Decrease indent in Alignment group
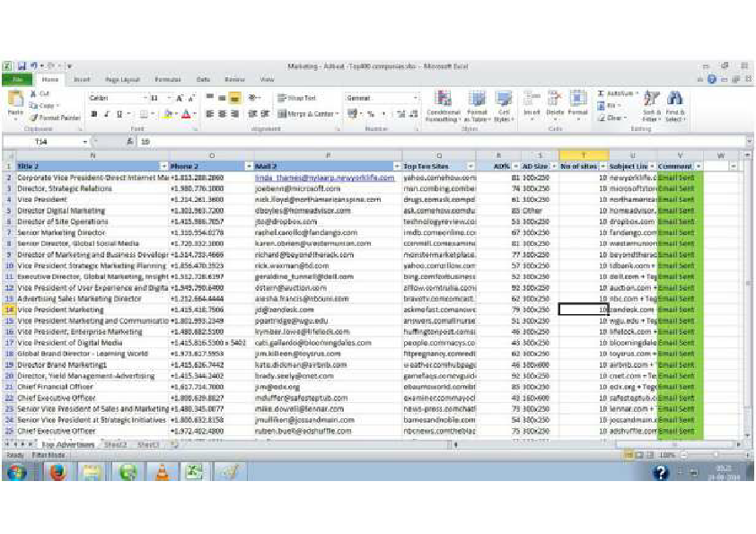The image size is (756, 534). (x=252, y=114)
